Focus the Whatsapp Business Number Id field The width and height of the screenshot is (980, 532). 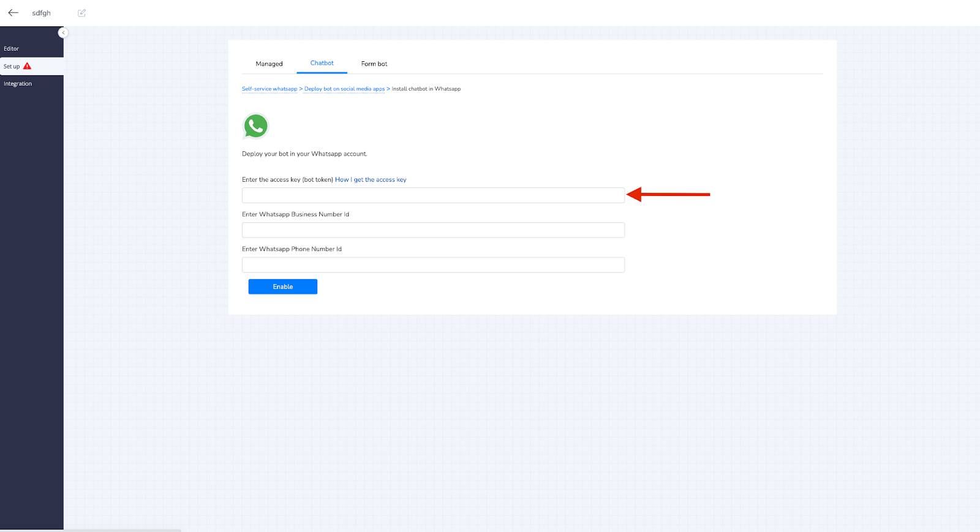point(433,230)
